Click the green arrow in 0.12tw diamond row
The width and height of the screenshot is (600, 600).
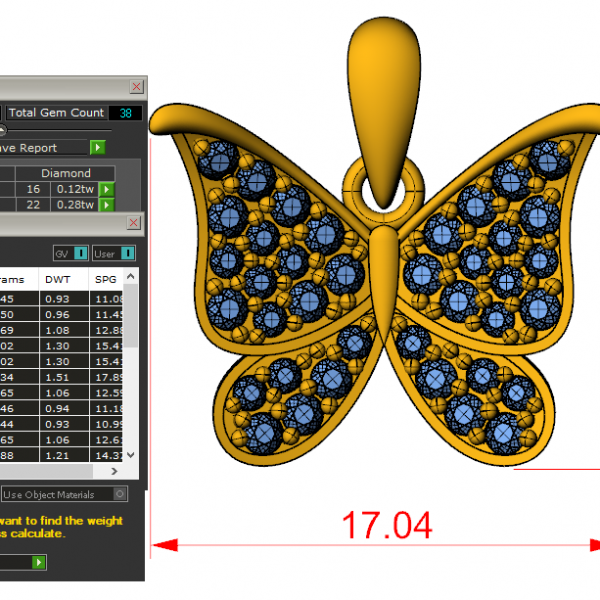(x=107, y=189)
